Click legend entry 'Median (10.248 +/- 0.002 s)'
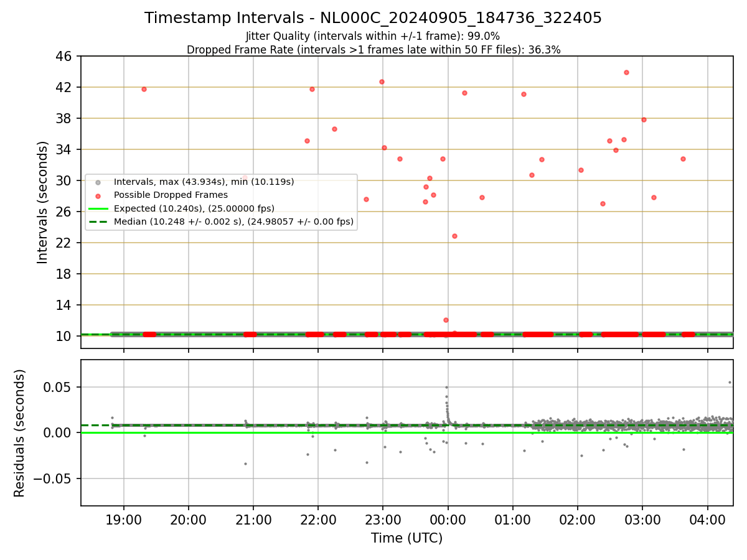747x560 pixels. pyautogui.click(x=233, y=221)
